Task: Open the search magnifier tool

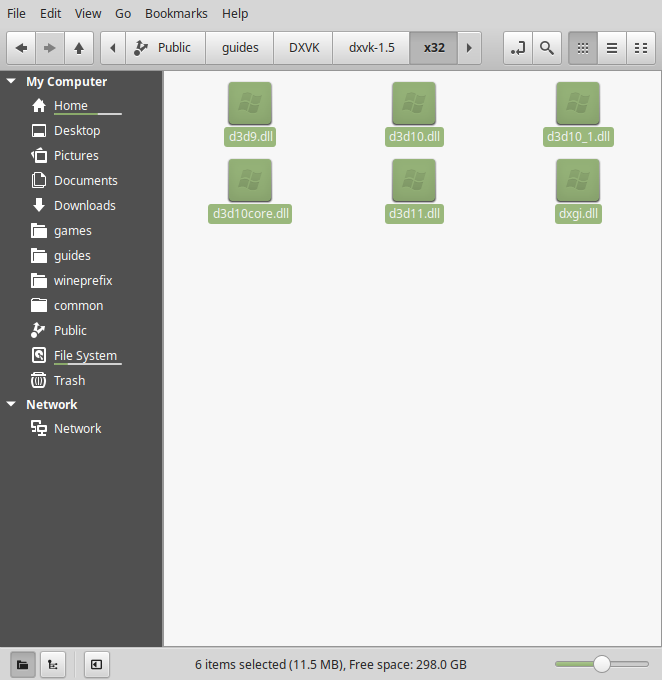Action: click(547, 48)
